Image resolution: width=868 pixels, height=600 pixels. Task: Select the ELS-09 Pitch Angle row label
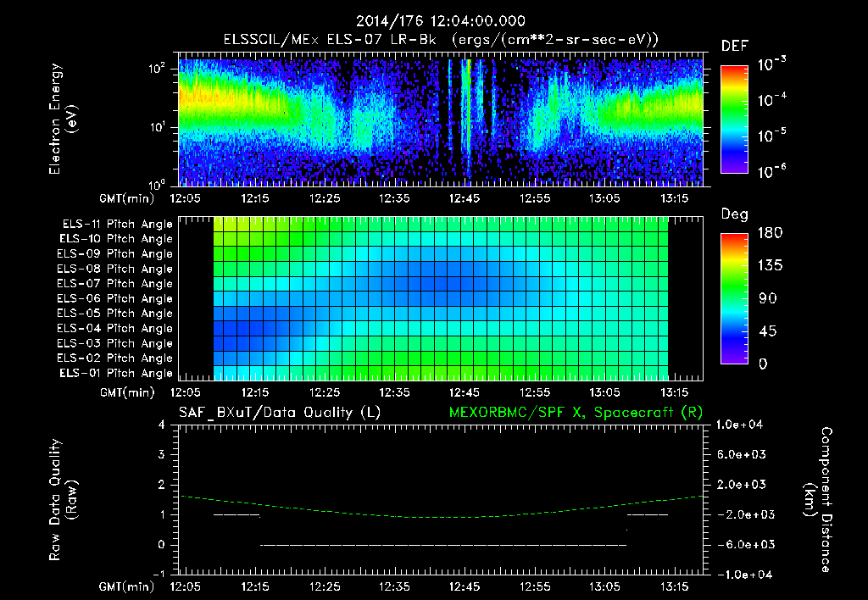pos(115,254)
